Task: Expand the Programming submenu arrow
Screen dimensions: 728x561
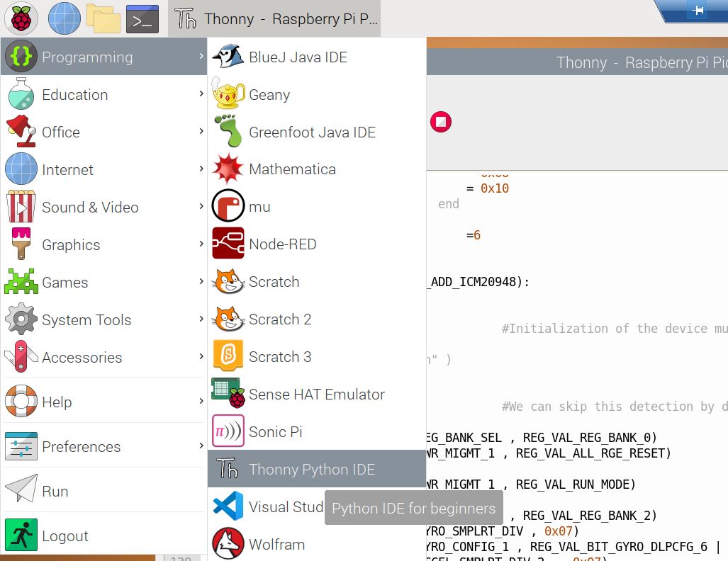Action: [x=201, y=56]
